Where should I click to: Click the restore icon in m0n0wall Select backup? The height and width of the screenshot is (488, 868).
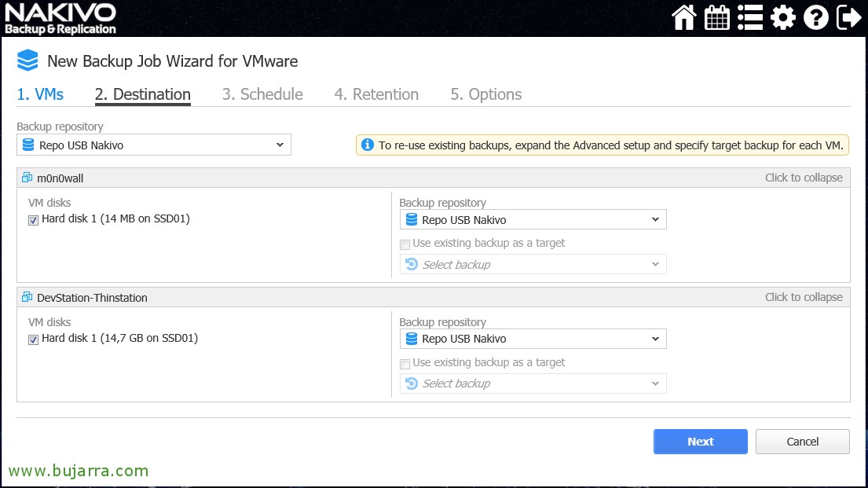coord(412,264)
